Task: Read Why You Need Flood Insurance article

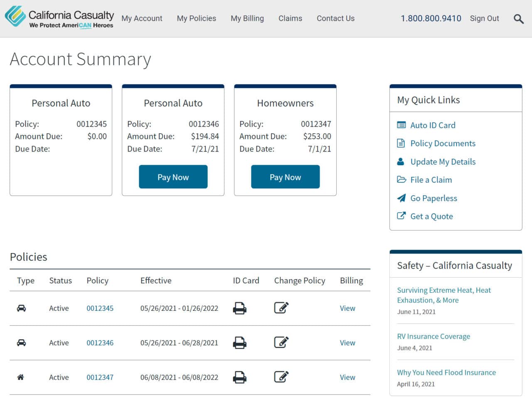Action: coord(446,372)
